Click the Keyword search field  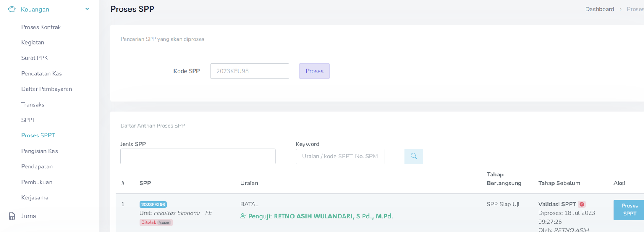pyautogui.click(x=340, y=156)
